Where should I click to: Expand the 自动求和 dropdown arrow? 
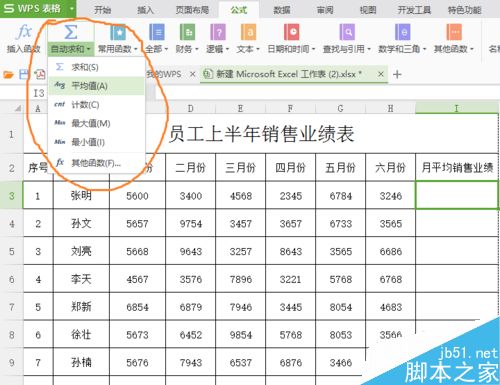(88, 49)
